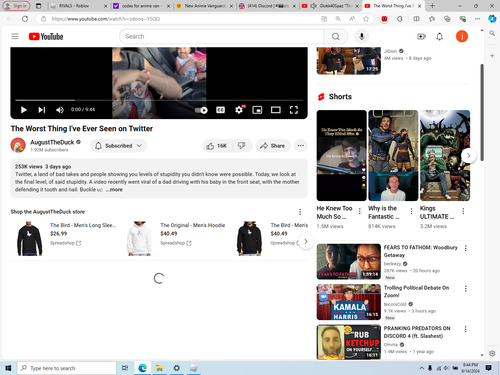This screenshot has width=500, height=375.
Task: Switch to theater mode
Action: (276, 110)
